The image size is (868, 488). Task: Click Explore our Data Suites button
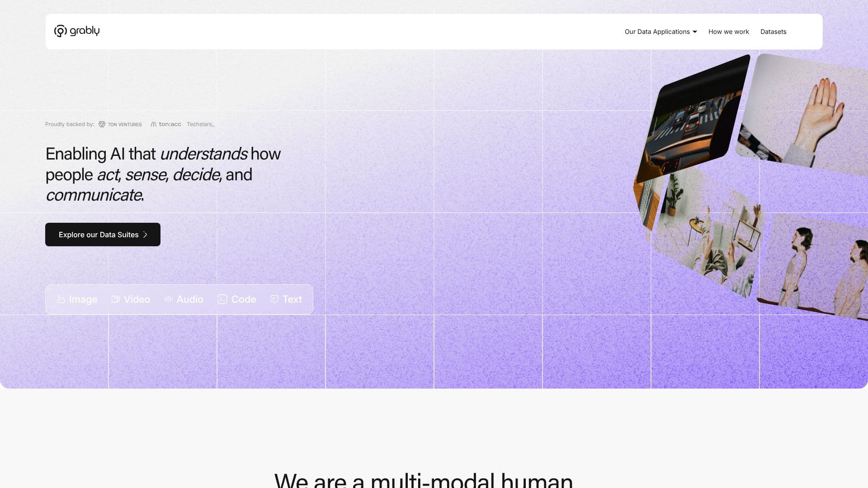(x=103, y=235)
